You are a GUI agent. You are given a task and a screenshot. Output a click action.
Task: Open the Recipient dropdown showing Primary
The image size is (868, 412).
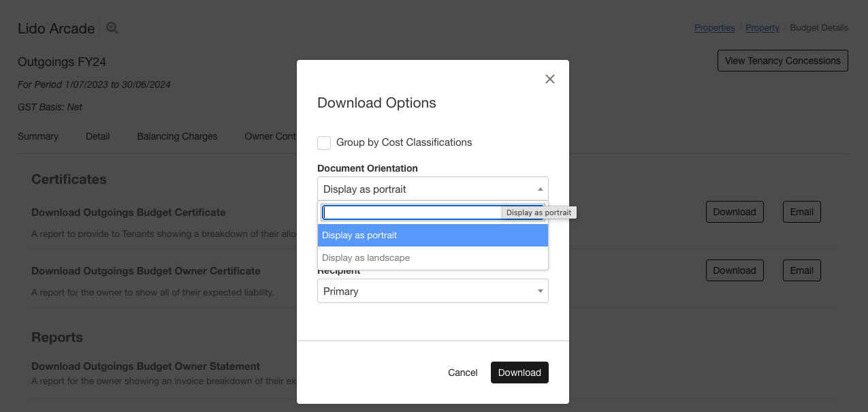point(432,291)
